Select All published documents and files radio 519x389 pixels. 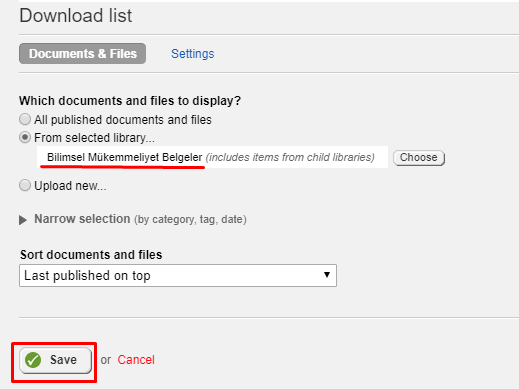tap(25, 119)
